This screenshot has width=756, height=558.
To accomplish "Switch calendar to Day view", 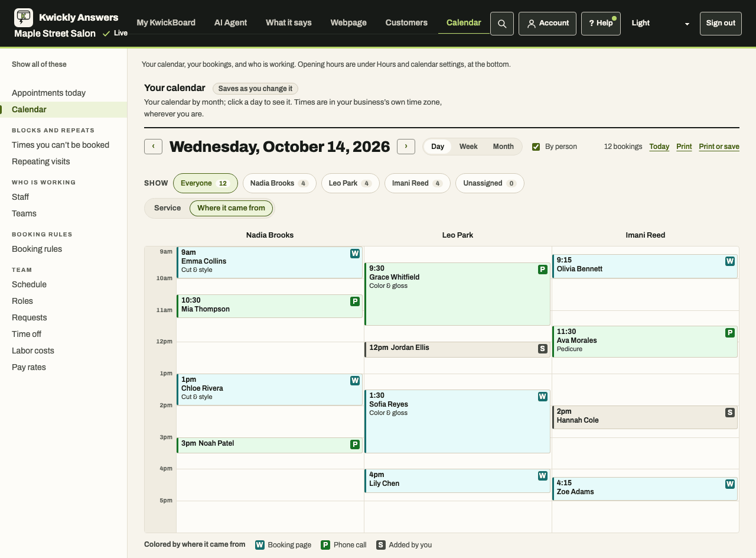I will [x=438, y=147].
